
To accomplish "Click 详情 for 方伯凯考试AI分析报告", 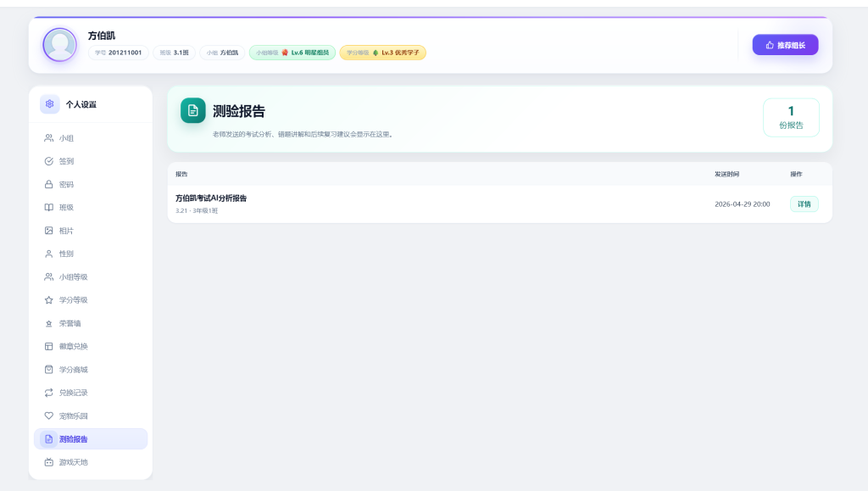I will click(x=804, y=204).
